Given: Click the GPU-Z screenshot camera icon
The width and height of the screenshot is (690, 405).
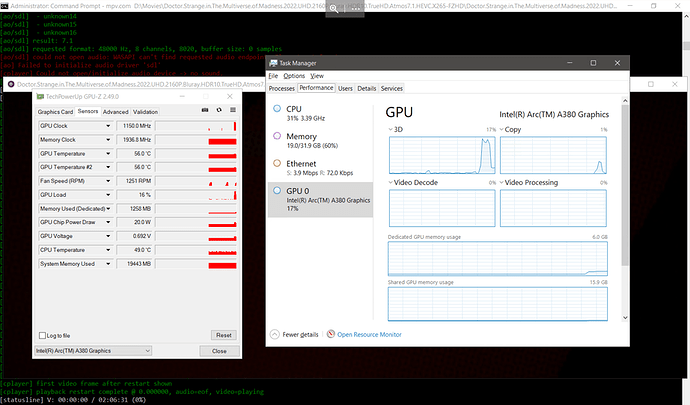Looking at the screenshot, I should pyautogui.click(x=205, y=110).
